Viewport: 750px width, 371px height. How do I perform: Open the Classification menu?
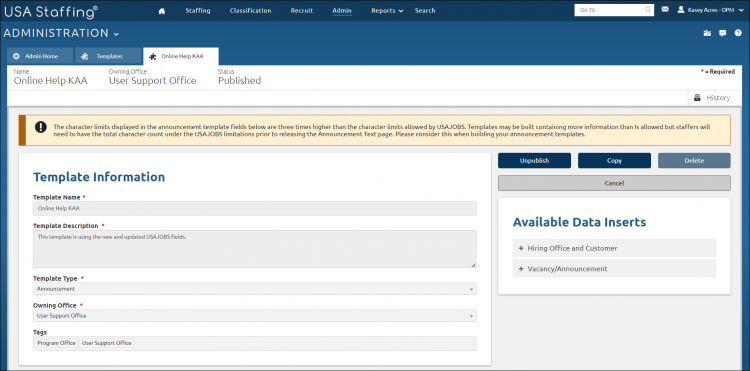pyautogui.click(x=250, y=11)
